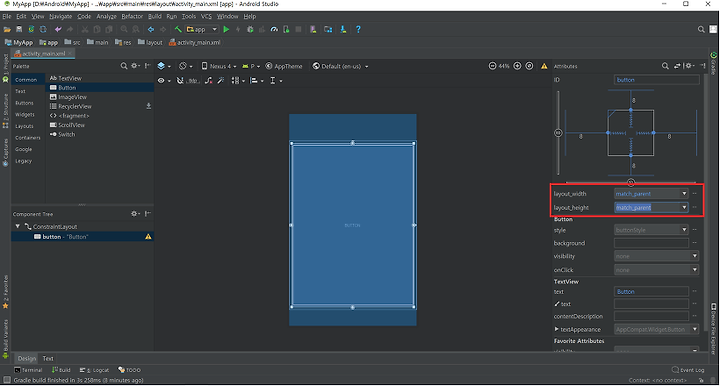Screen dimensions: 720x386
Task: Open the Component Tree settings gear
Action: pyautogui.click(x=135, y=214)
